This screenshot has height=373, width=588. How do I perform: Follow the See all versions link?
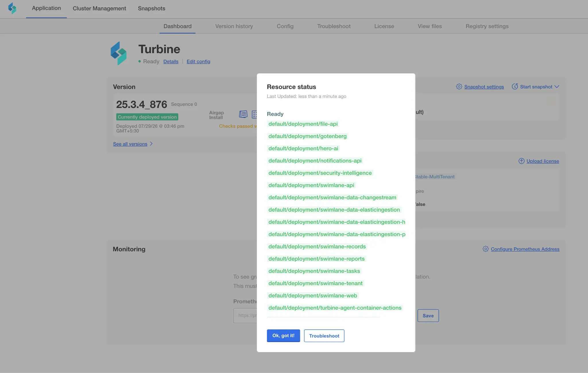[130, 144]
